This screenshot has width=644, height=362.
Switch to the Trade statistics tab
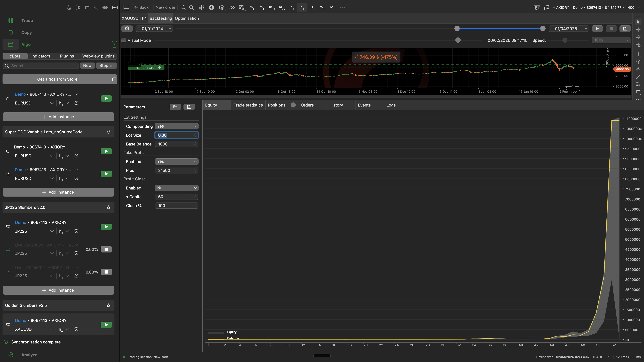pos(248,105)
